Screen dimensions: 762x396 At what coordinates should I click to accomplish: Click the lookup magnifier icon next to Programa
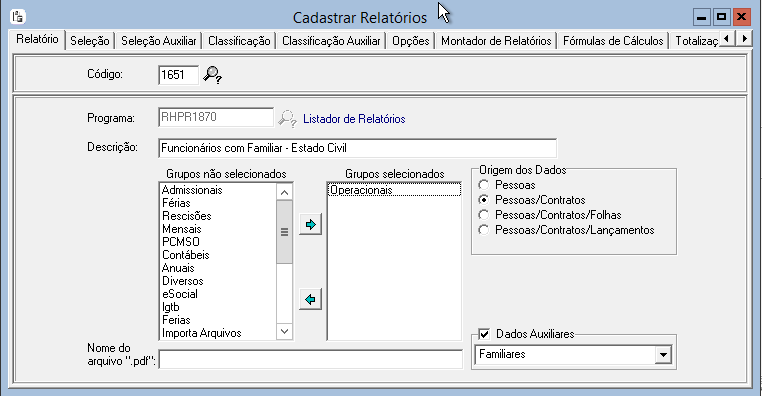pyautogui.click(x=287, y=119)
